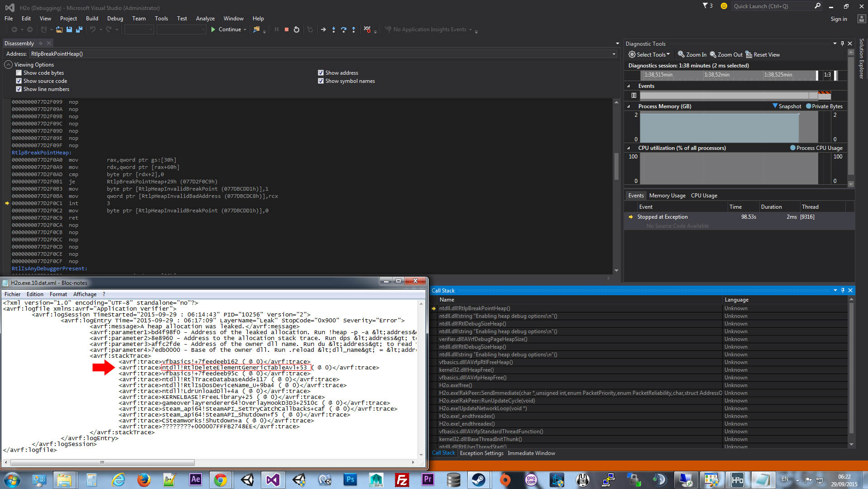Click the Restart debugging icon
The width and height of the screenshot is (868, 489).
click(x=297, y=29)
